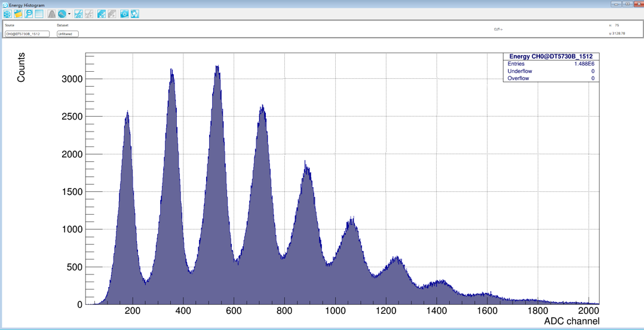Click the magnifier zoom-out icon
644x330 pixels.
coord(29,14)
